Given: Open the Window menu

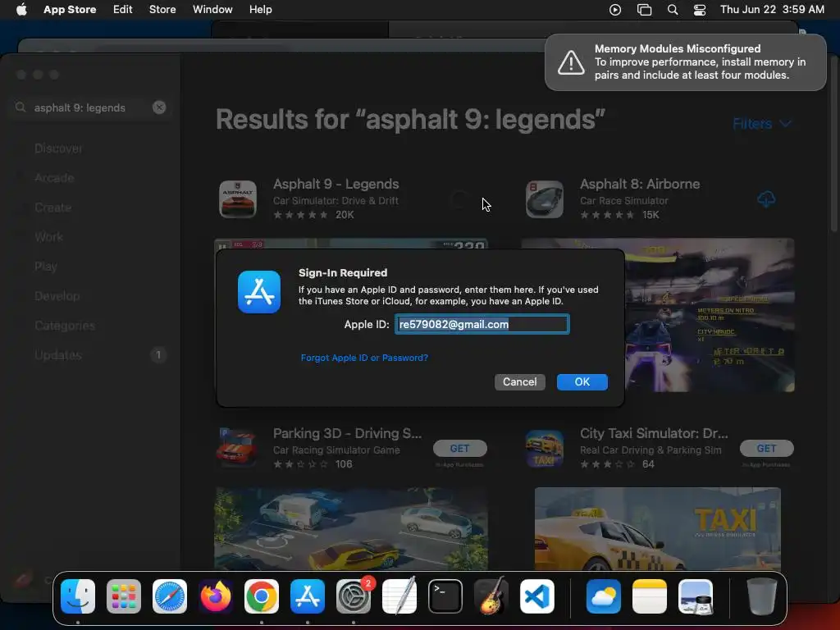Looking at the screenshot, I should (212, 9).
